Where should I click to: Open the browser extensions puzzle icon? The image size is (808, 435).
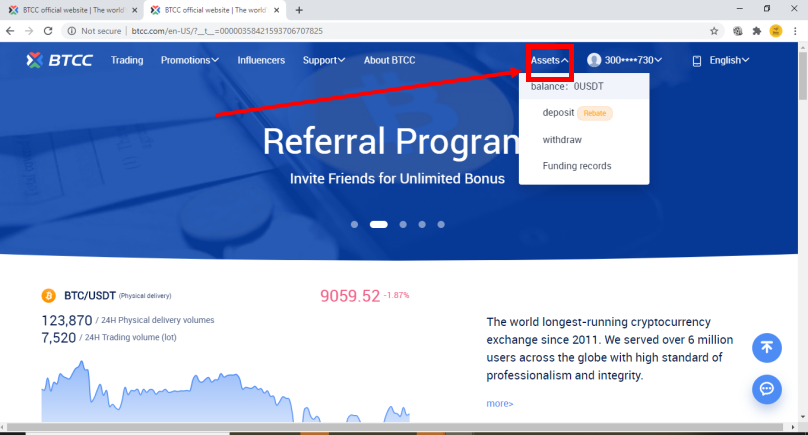[x=756, y=31]
